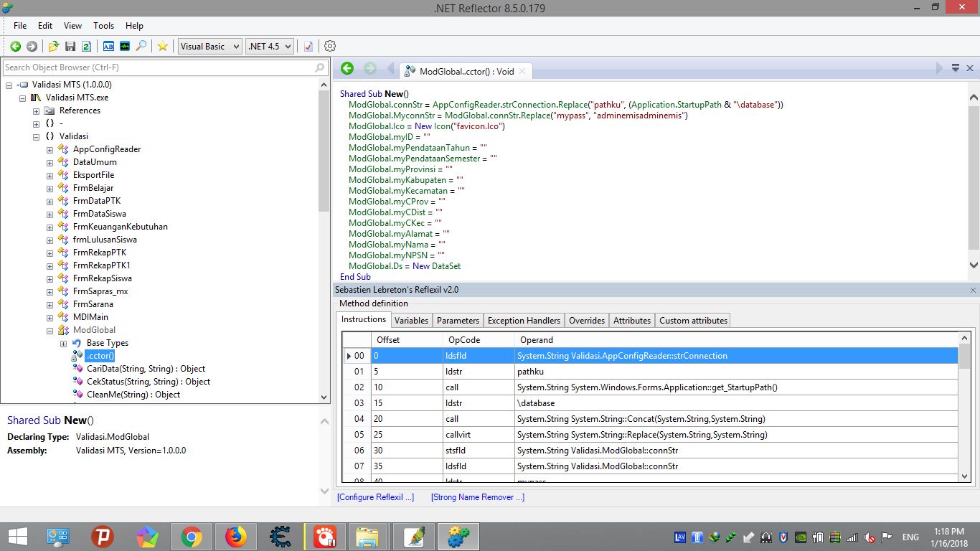Click the .NET Reflector gears taskbar icon
Image resolution: width=980 pixels, height=551 pixels.
458,537
